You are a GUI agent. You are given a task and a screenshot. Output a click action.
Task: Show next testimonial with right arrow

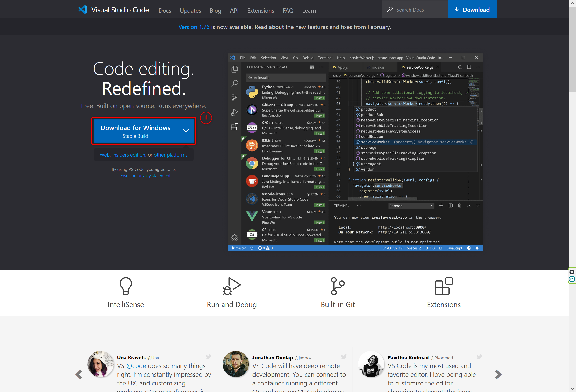coord(498,374)
